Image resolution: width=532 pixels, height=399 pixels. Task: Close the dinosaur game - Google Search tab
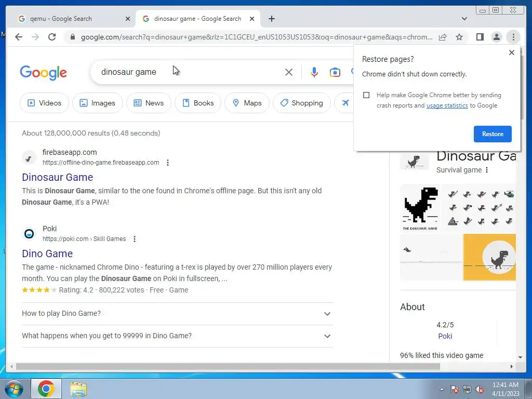pos(252,19)
